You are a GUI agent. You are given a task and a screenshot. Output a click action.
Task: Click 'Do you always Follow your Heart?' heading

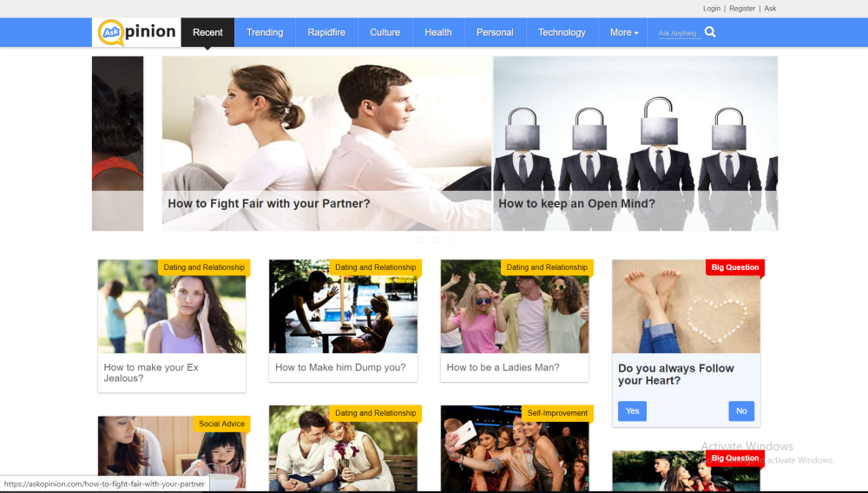676,374
